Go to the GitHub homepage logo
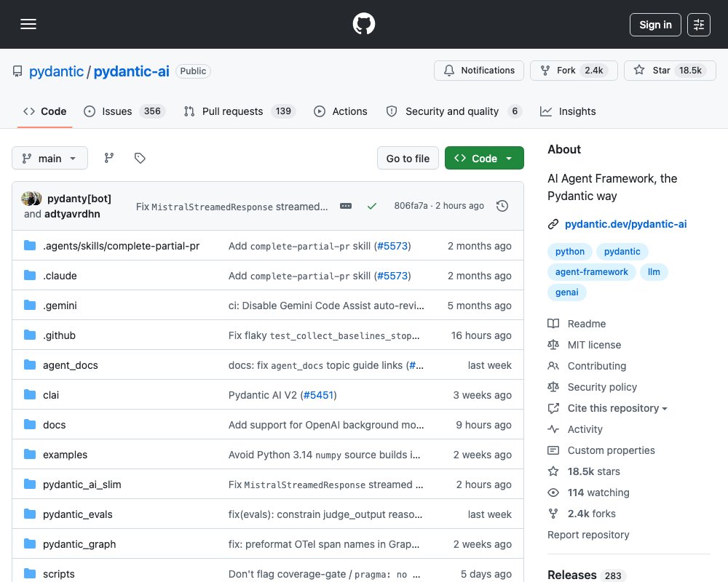 point(363,24)
